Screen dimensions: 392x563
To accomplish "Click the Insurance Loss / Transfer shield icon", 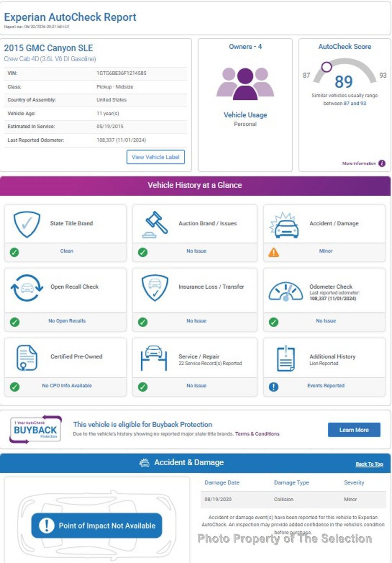I will (x=155, y=287).
